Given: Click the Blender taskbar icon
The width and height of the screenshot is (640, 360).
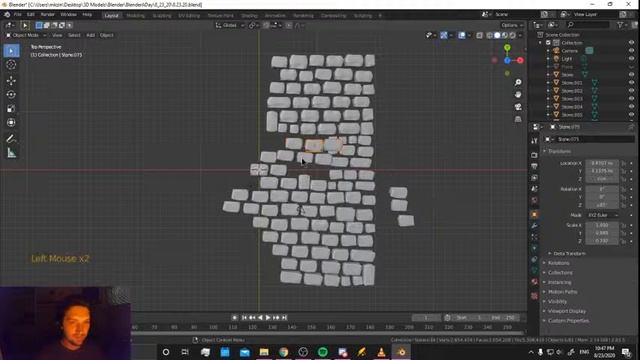Looking at the screenshot, I should point(401,352).
